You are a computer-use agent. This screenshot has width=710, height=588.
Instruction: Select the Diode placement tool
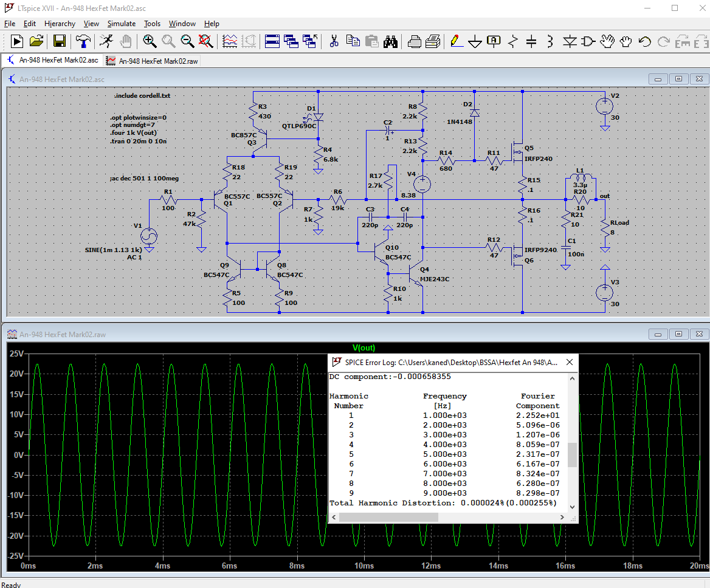[570, 41]
